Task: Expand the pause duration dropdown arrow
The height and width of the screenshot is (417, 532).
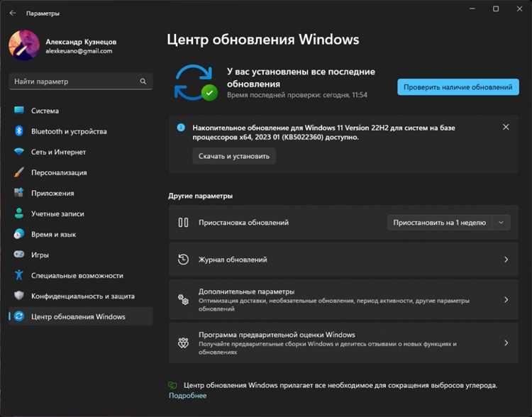Action: point(501,223)
